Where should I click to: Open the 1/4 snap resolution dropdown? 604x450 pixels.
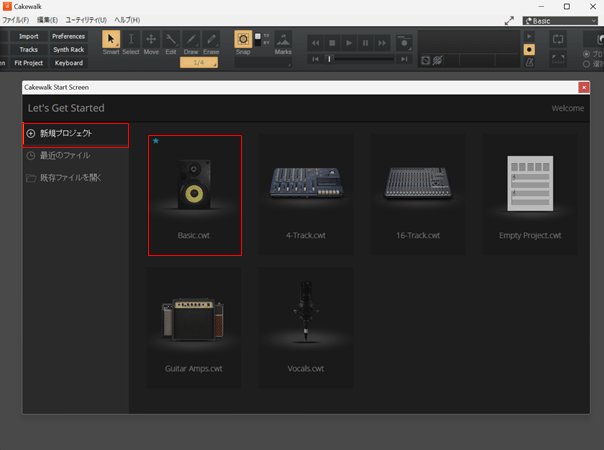[x=199, y=62]
